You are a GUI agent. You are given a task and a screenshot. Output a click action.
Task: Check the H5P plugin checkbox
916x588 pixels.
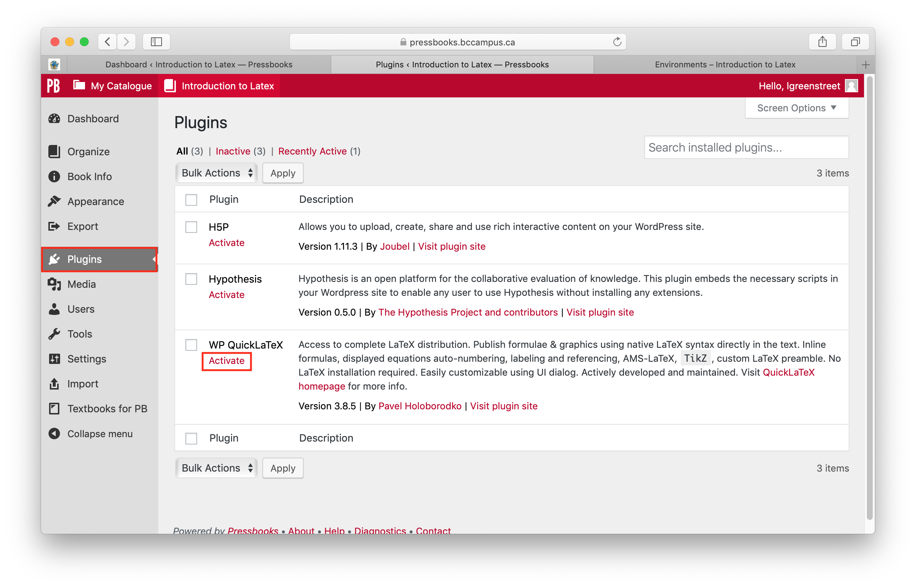coord(191,227)
